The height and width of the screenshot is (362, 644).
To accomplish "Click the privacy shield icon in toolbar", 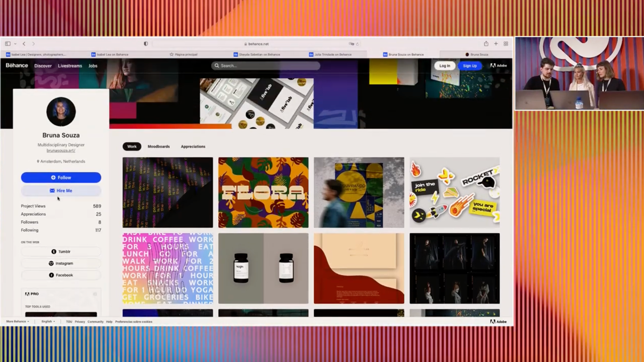I will tap(146, 44).
